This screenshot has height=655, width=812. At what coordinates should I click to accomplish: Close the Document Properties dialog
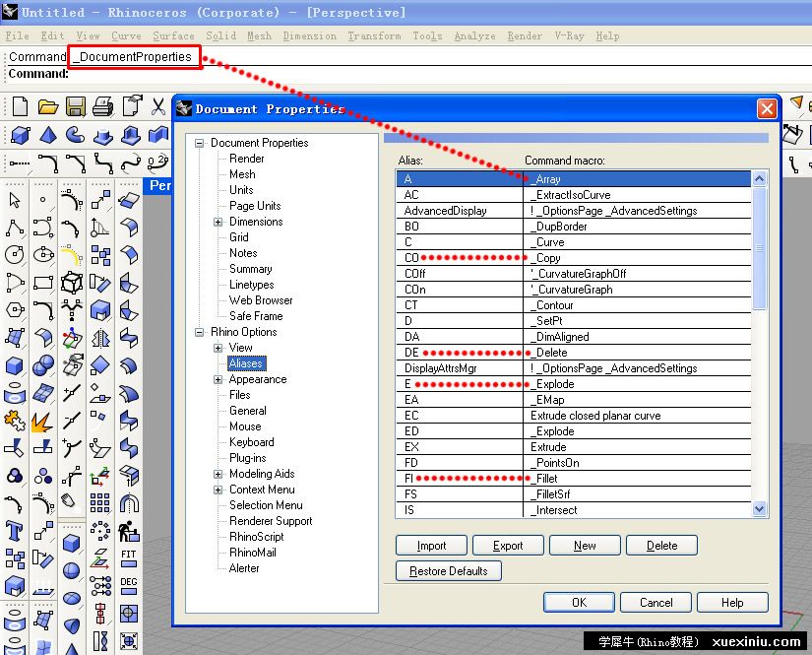click(767, 108)
